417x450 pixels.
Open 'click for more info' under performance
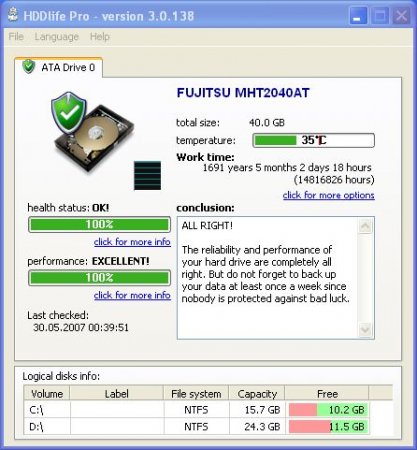132,295
